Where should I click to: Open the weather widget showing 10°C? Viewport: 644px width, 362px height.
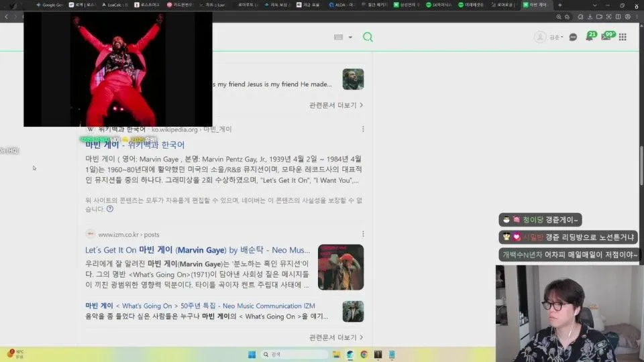[x=15, y=354]
